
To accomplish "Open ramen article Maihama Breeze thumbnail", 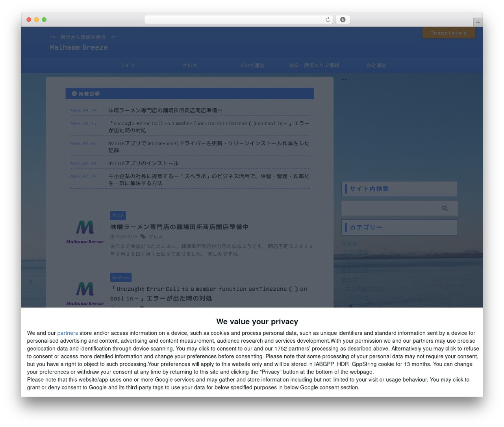I will click(x=85, y=230).
